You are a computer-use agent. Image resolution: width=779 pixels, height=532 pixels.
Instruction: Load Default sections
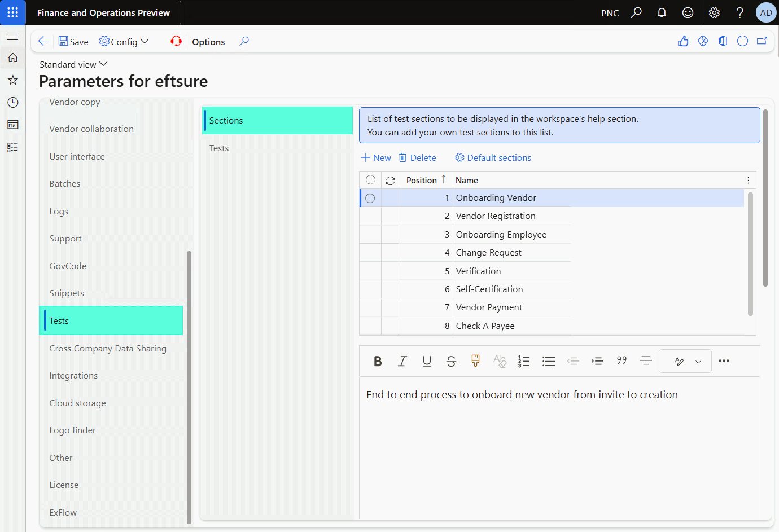(493, 157)
